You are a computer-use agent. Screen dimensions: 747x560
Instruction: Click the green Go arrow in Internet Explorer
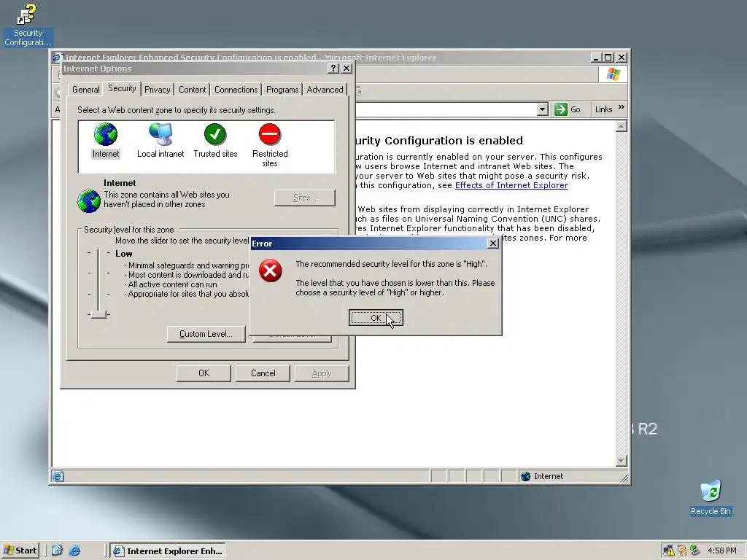click(x=561, y=109)
